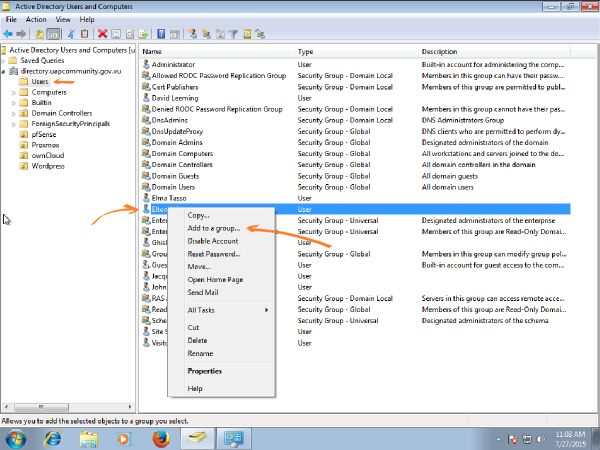The image size is (600, 450).
Task: Collapse the directory.uapcommunity.gov.vu domain node
Action: point(3,71)
